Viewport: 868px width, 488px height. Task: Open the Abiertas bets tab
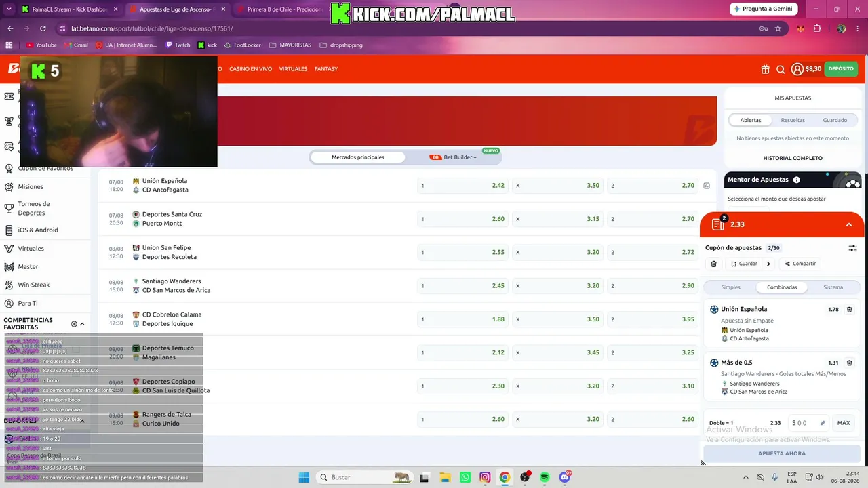751,120
